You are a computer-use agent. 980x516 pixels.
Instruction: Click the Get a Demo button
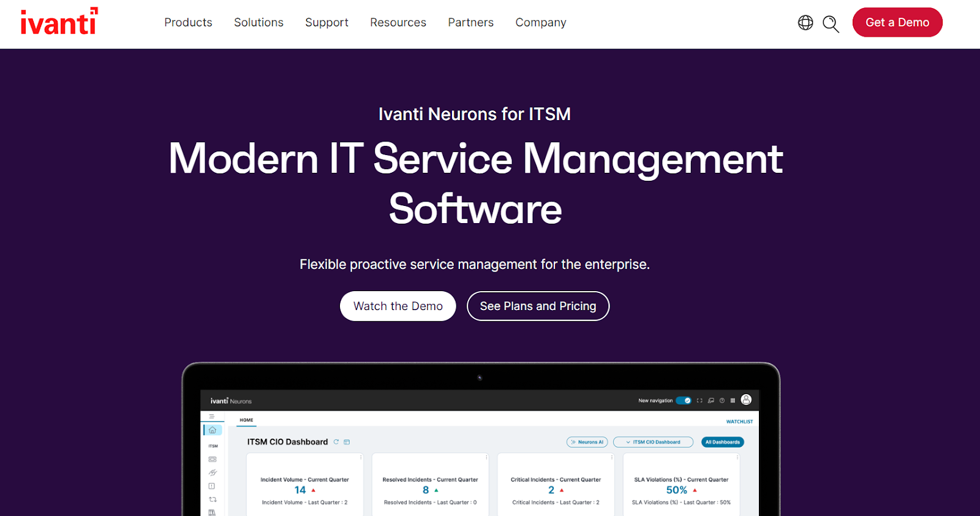[897, 22]
